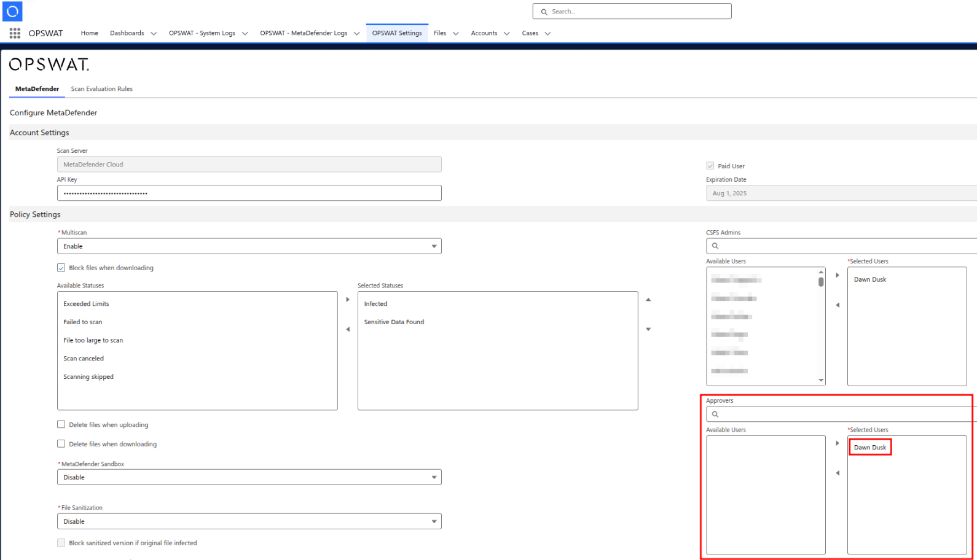Remove user from CSFS Admins with left arrow
977x560 pixels.
click(837, 305)
